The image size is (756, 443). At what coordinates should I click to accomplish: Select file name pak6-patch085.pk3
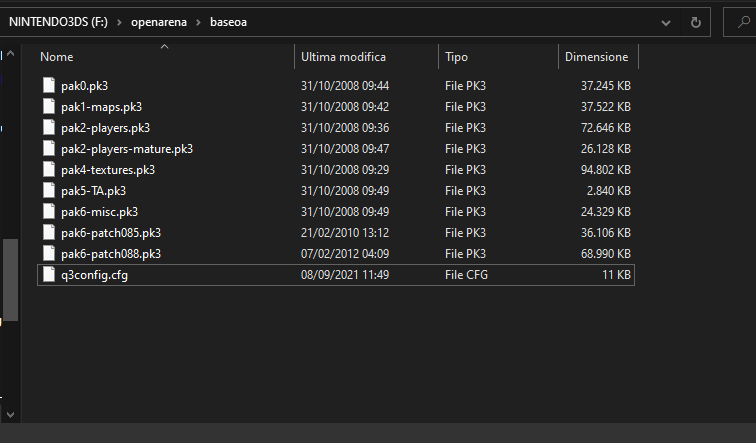(111, 233)
